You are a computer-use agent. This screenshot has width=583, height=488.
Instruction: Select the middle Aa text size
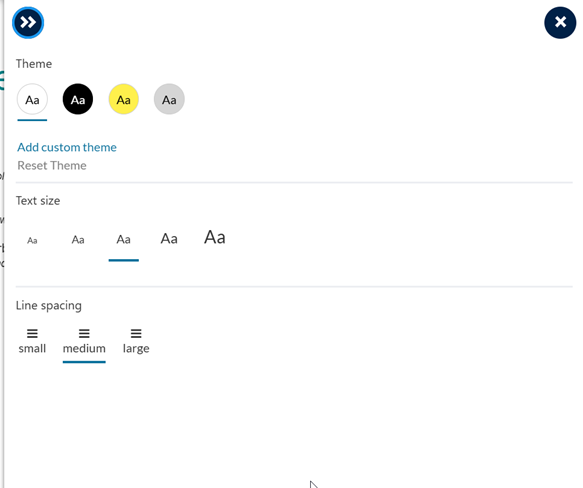(123, 240)
